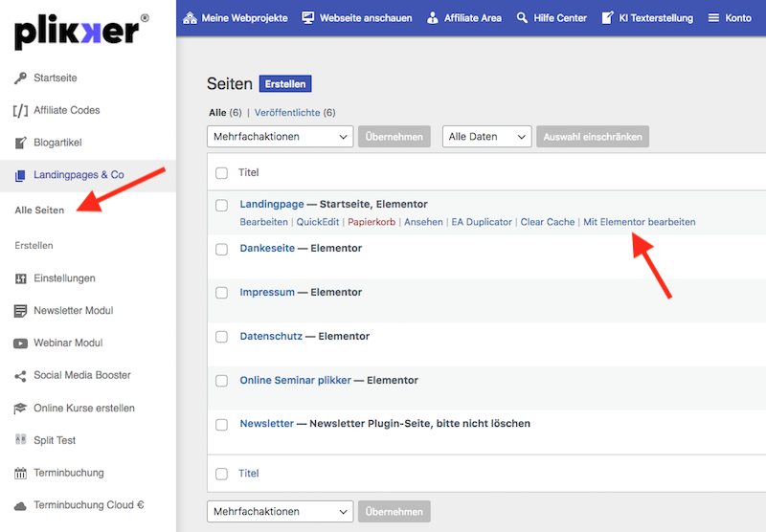766x532 pixels.
Task: Click Mit Elementor bearbeiten link
Action: pos(640,222)
